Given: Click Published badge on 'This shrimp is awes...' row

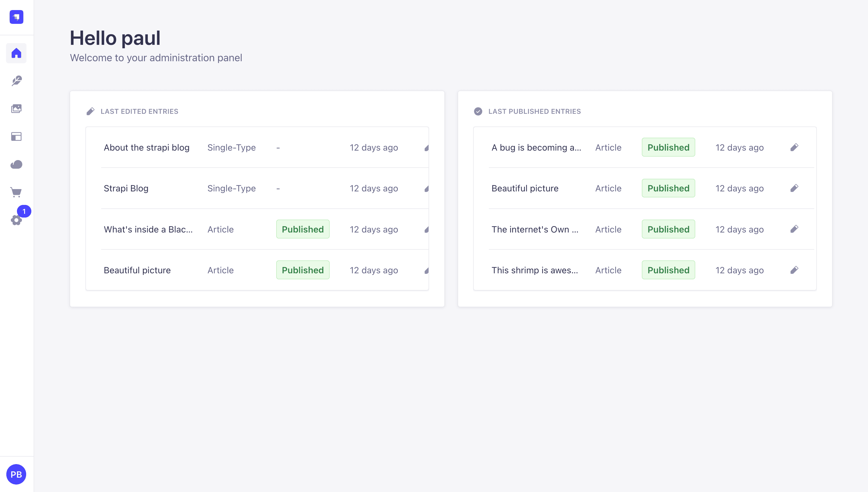Looking at the screenshot, I should (x=668, y=270).
